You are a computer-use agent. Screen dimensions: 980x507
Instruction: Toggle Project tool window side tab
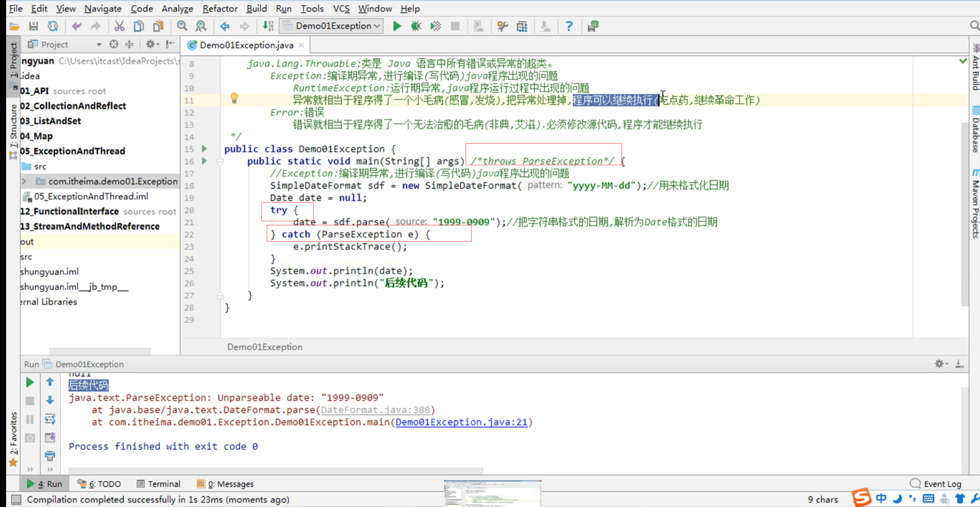point(13,61)
